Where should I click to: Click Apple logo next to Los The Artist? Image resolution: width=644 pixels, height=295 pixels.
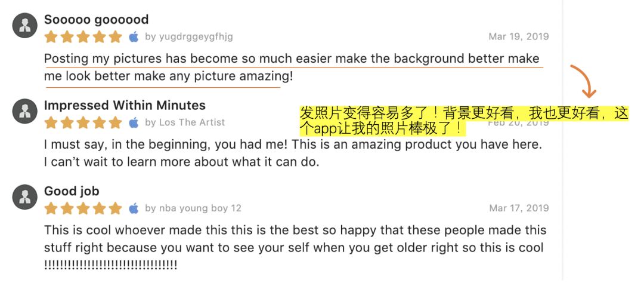(x=134, y=123)
